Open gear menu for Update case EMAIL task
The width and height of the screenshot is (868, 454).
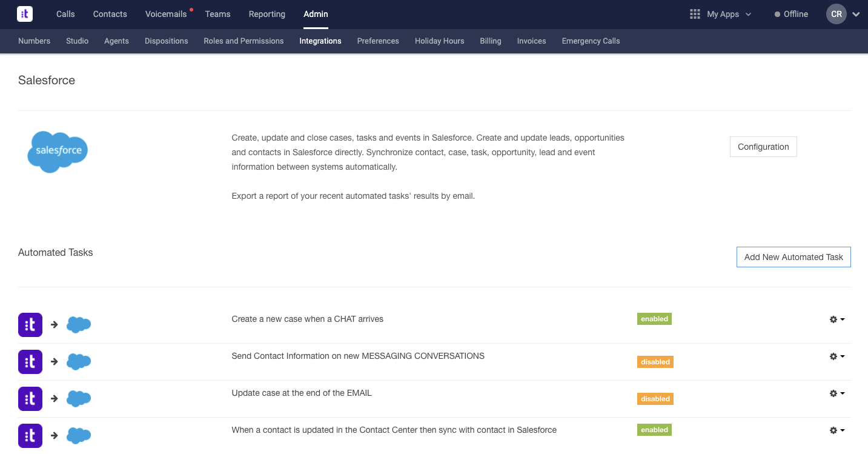coord(837,393)
